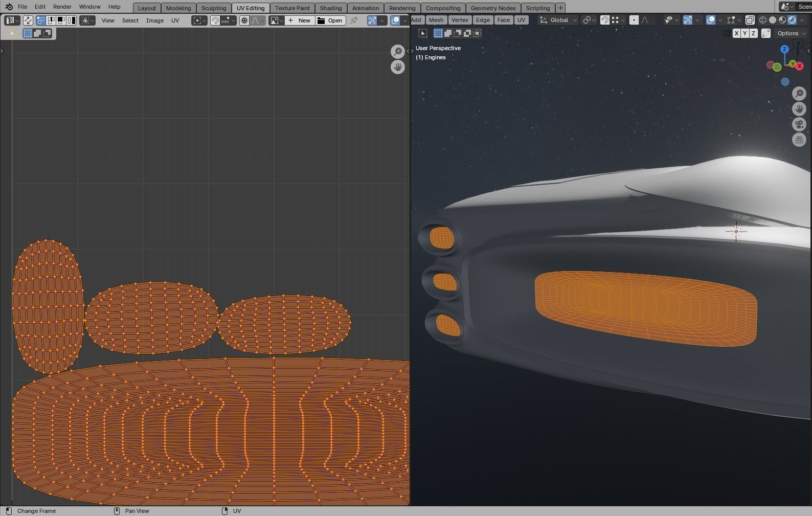The height and width of the screenshot is (516, 812).
Task: Switch to the Texture Paint workspace tab
Action: [292, 8]
